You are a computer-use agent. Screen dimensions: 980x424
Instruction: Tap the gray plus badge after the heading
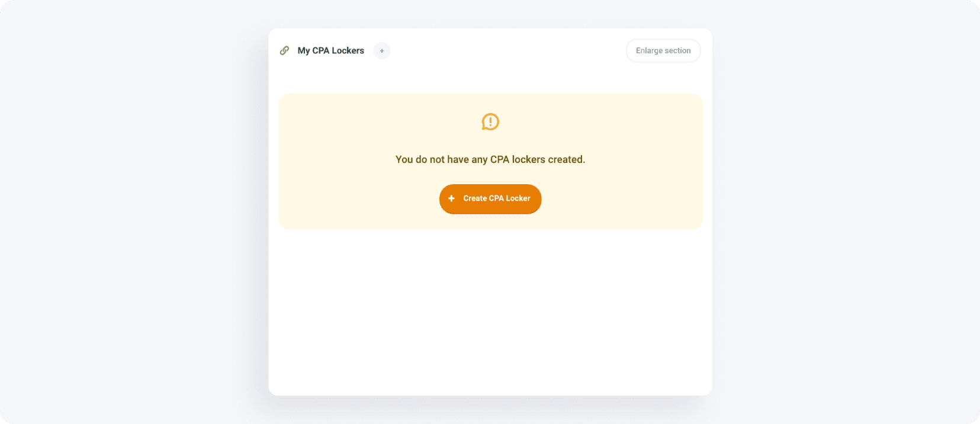(x=382, y=51)
